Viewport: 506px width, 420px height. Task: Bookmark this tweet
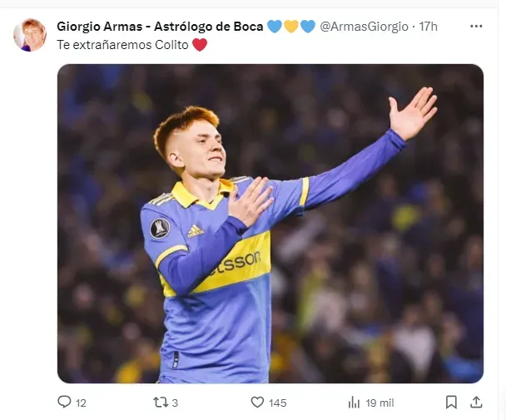tap(451, 402)
